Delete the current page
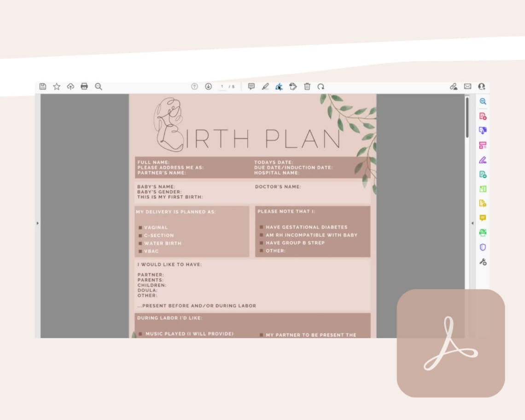 tap(307, 87)
